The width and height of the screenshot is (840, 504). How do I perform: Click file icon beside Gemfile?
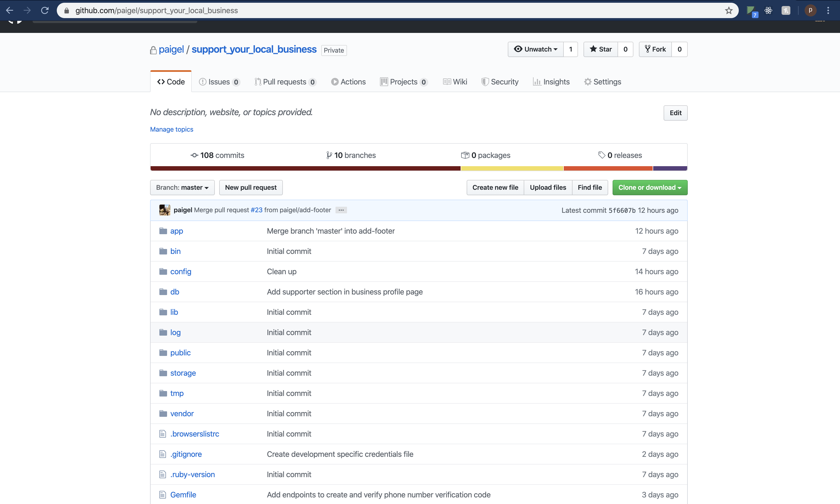click(x=163, y=495)
